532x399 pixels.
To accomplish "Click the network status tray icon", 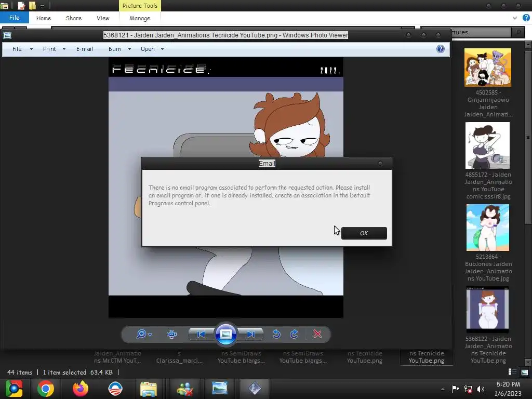I will (x=468, y=389).
